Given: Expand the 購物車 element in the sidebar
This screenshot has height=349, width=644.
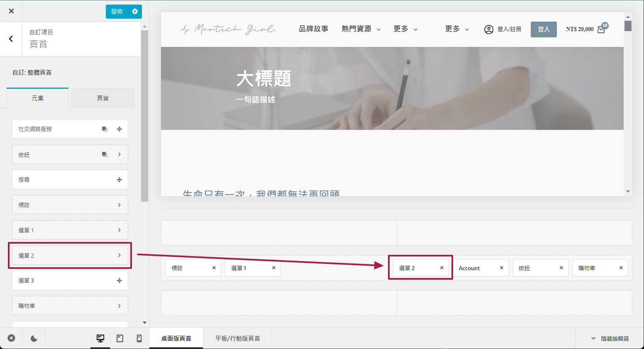Looking at the screenshot, I should pos(120,306).
